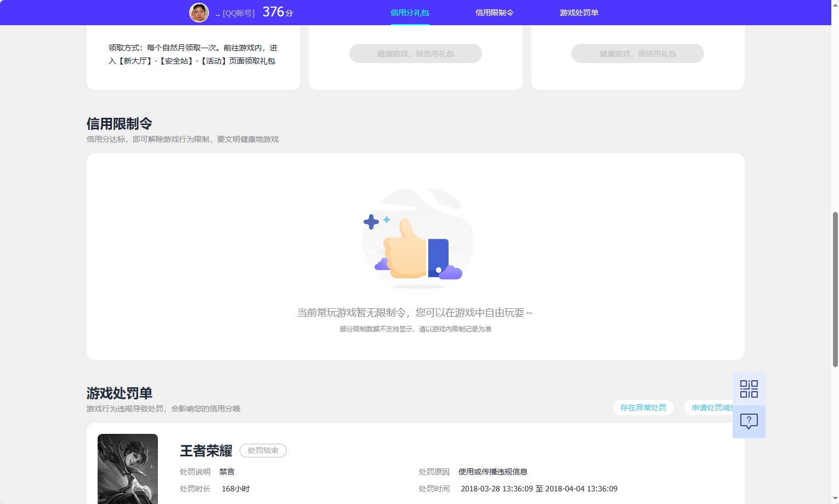Click the 游戏行为违规导致处罚 subtitle
This screenshot has height=504, width=839.
pos(163,409)
